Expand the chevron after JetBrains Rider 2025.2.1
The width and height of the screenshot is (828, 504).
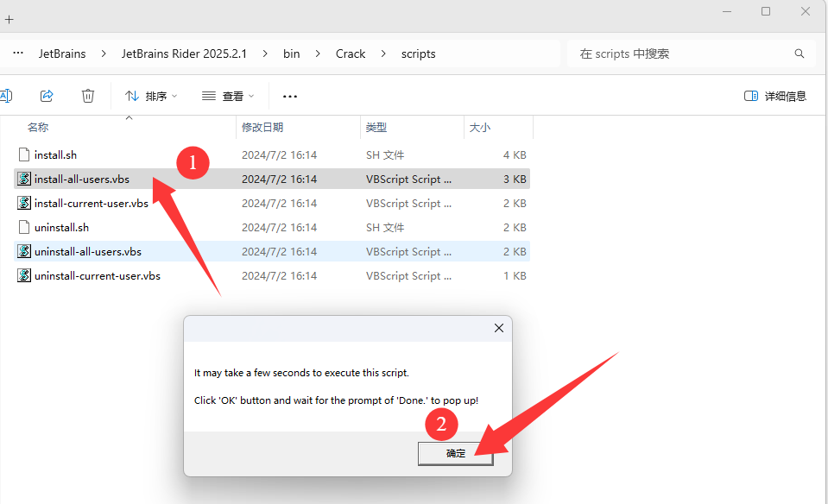click(264, 54)
